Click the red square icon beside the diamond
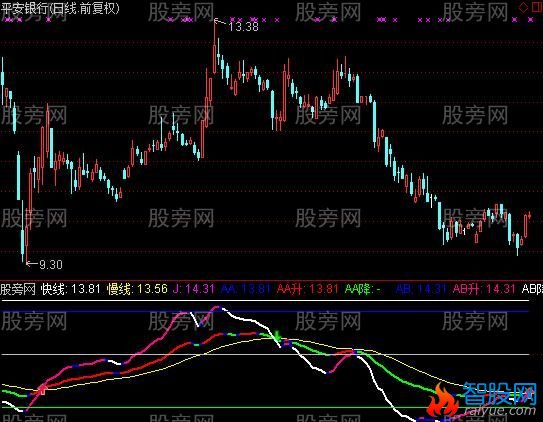Screen dimensions: 543x422 click(x=537, y=7)
